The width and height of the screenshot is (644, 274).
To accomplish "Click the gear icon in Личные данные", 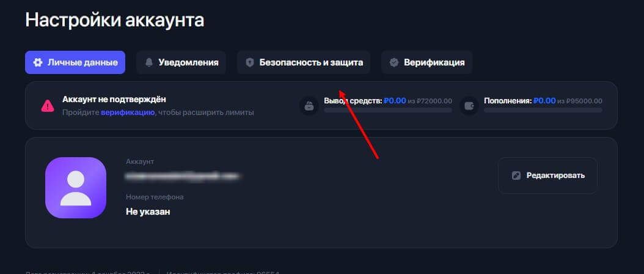I will [x=38, y=62].
